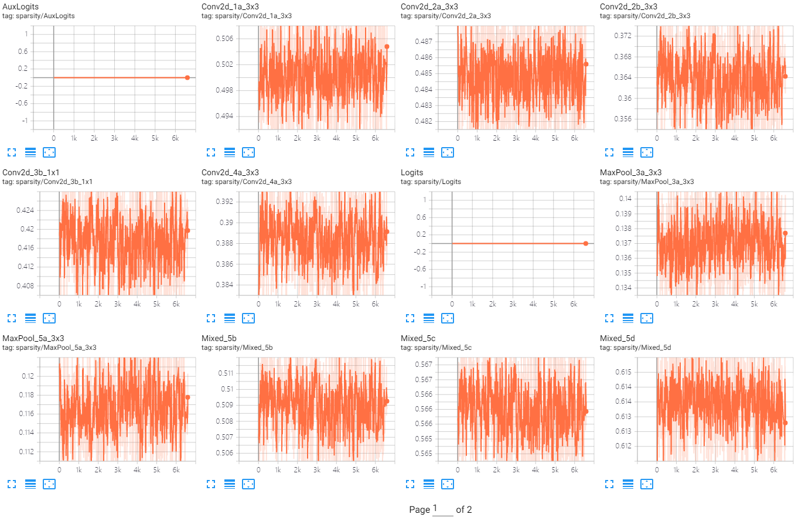Toggle log scale on the MaxPool_5a_3x3 chart

coord(30,484)
